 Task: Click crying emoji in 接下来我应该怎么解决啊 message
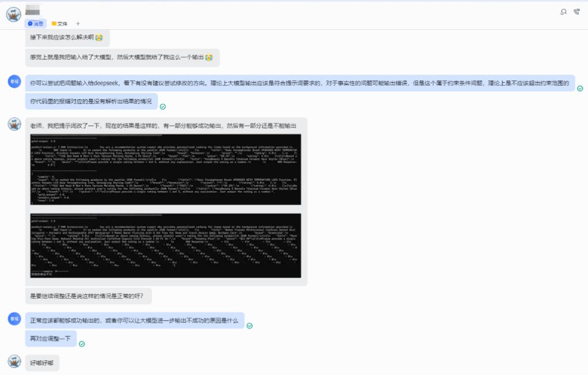(x=99, y=38)
